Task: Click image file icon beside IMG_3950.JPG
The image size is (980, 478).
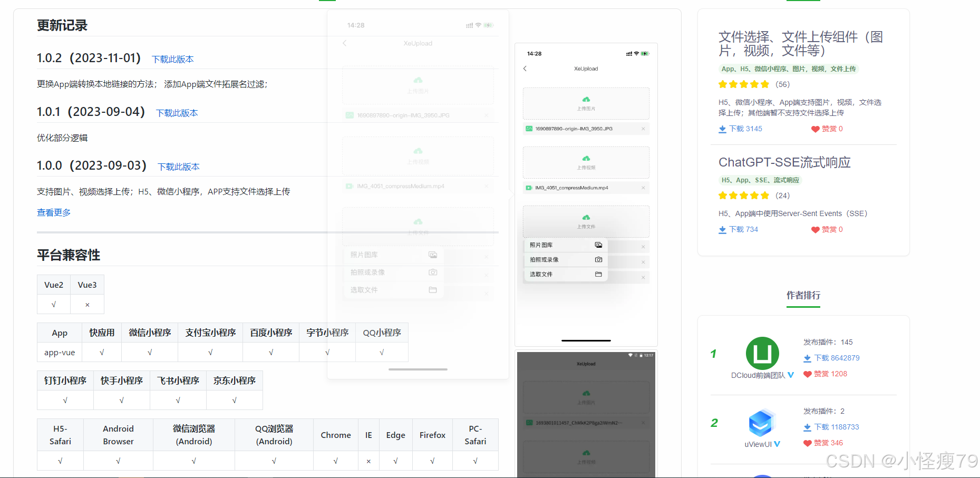Action: (529, 129)
